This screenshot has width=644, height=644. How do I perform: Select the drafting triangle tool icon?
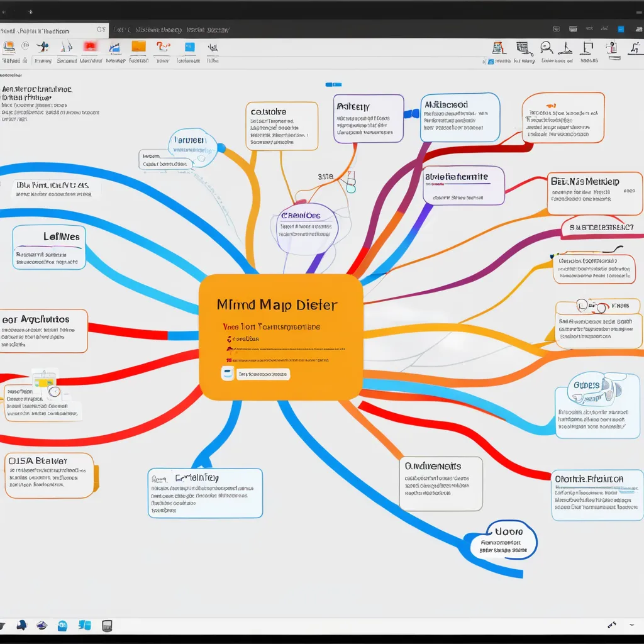pyautogui.click(x=565, y=48)
